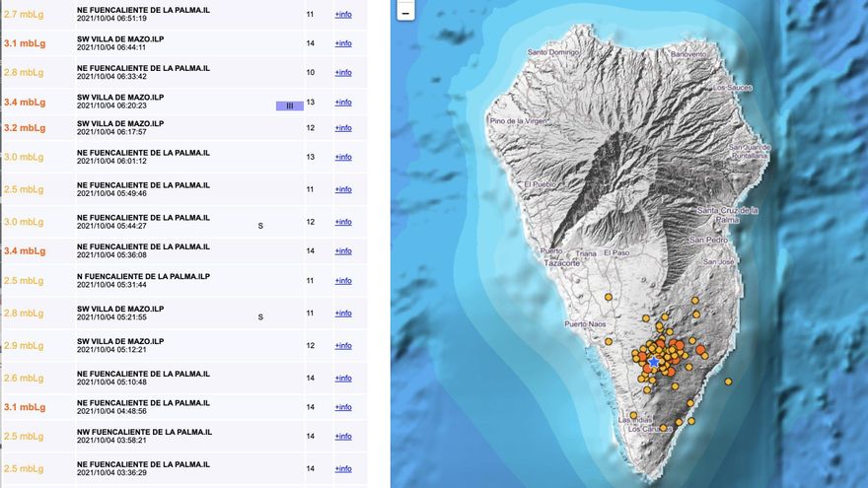This screenshot has width=868, height=488.
Task: Open +info for the 05:10:48 earthquake
Action: coord(343,378)
